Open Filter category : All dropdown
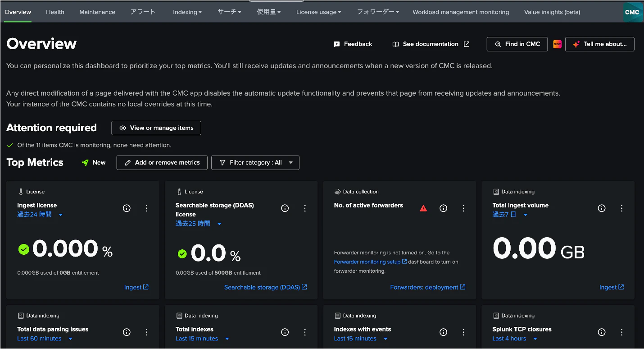 point(255,163)
